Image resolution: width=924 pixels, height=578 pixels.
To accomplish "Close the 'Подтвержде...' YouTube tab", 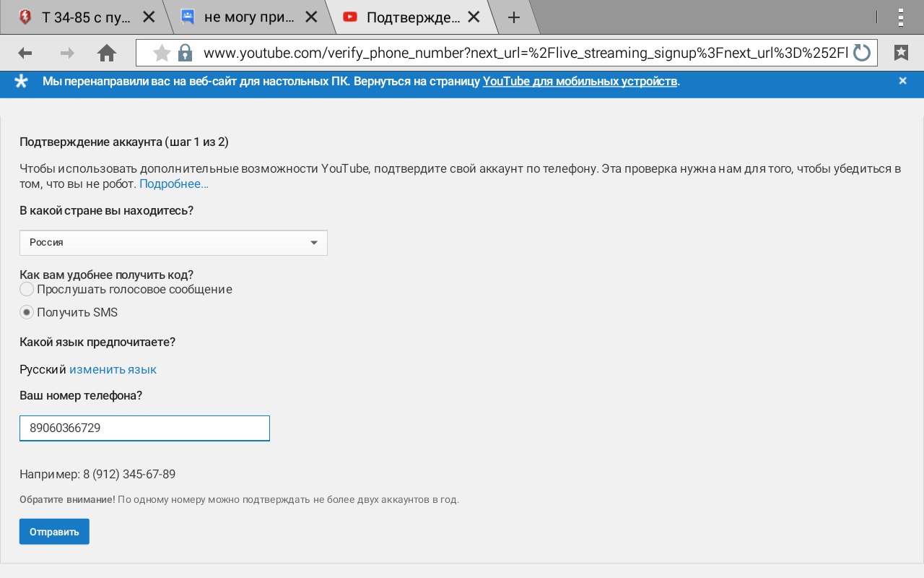I will 474,17.
